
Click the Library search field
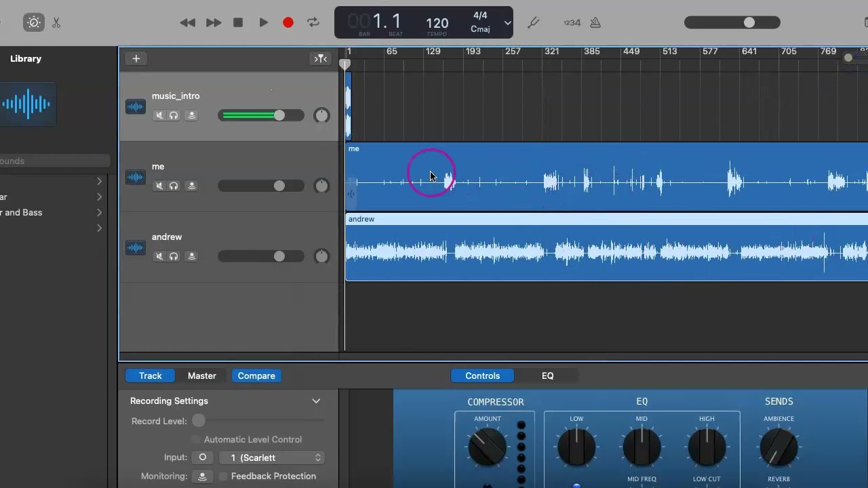[55, 161]
